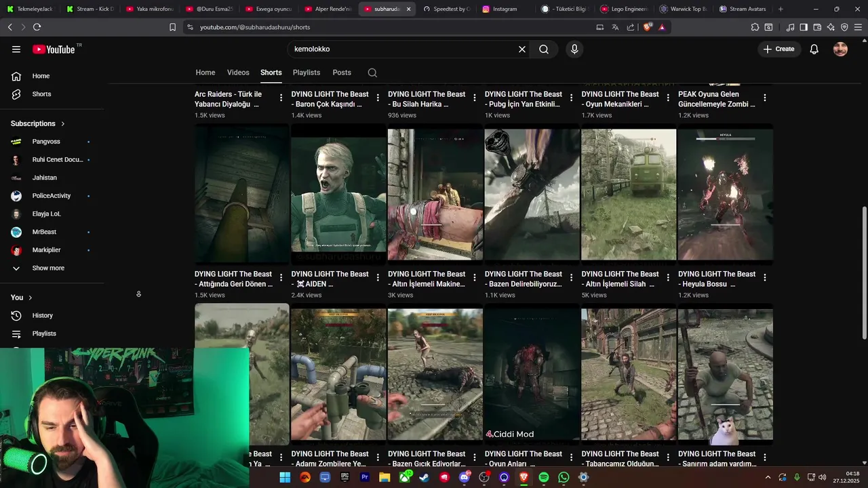
Task: Start voice search with the microphone
Action: (574, 49)
